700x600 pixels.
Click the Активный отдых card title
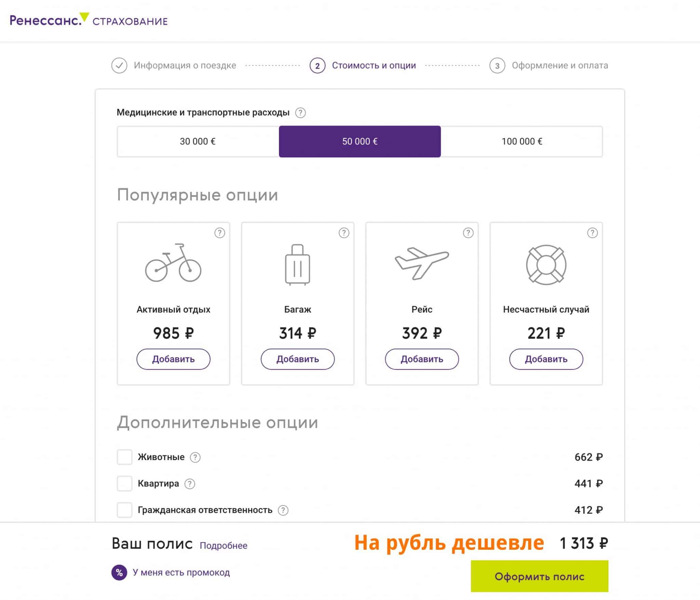point(173,310)
